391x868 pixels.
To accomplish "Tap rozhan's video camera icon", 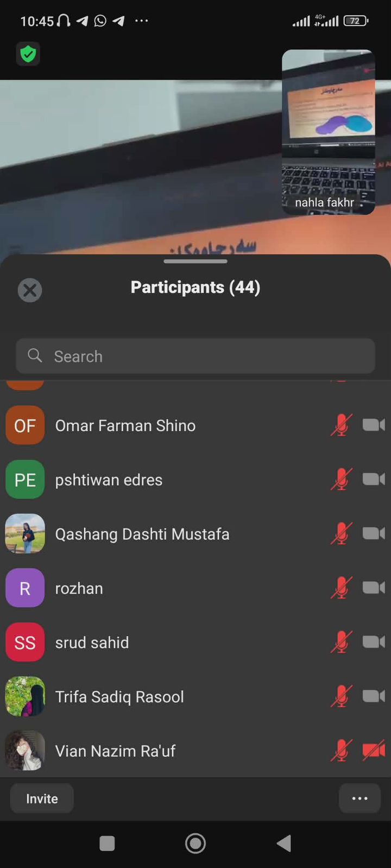I will [374, 588].
